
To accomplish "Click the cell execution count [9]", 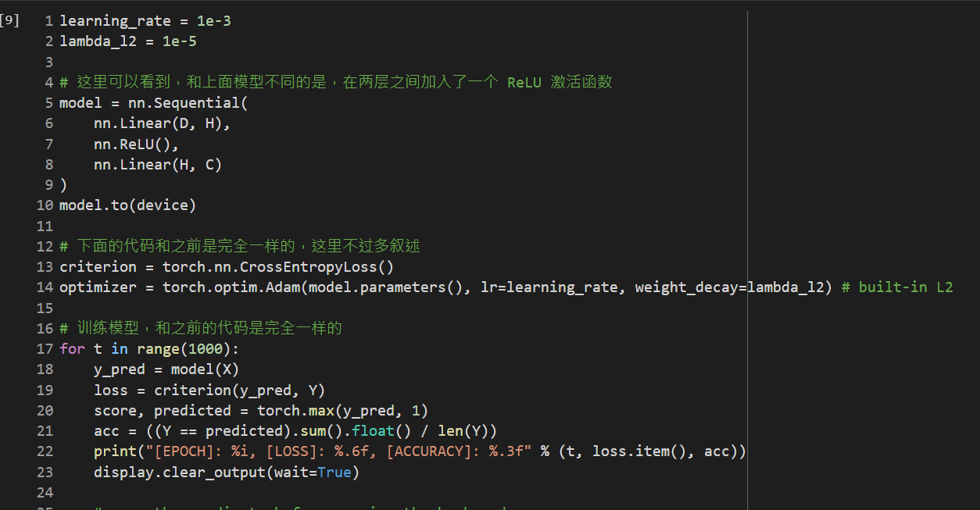I will (x=9, y=21).
